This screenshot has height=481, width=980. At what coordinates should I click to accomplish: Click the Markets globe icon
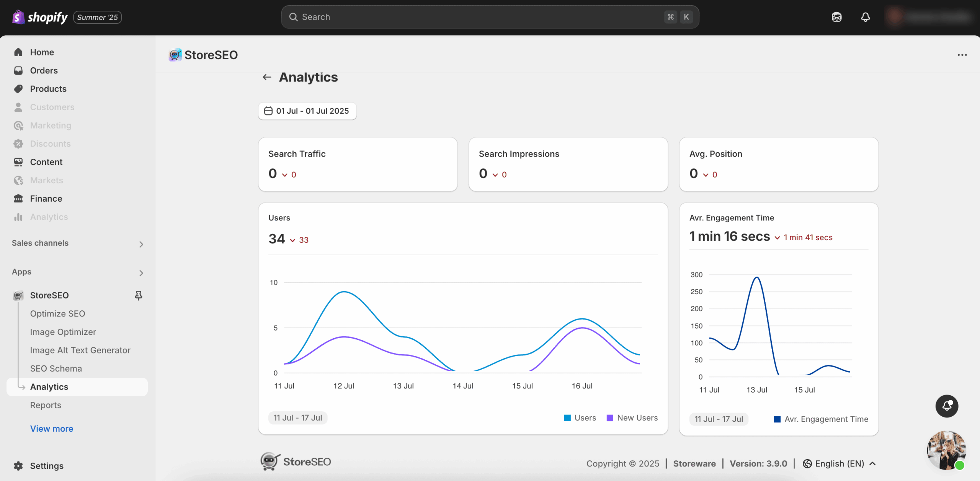click(x=18, y=180)
